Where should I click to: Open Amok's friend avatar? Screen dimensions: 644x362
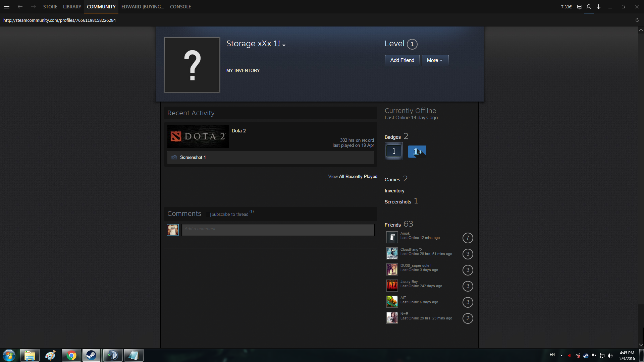[392, 237]
